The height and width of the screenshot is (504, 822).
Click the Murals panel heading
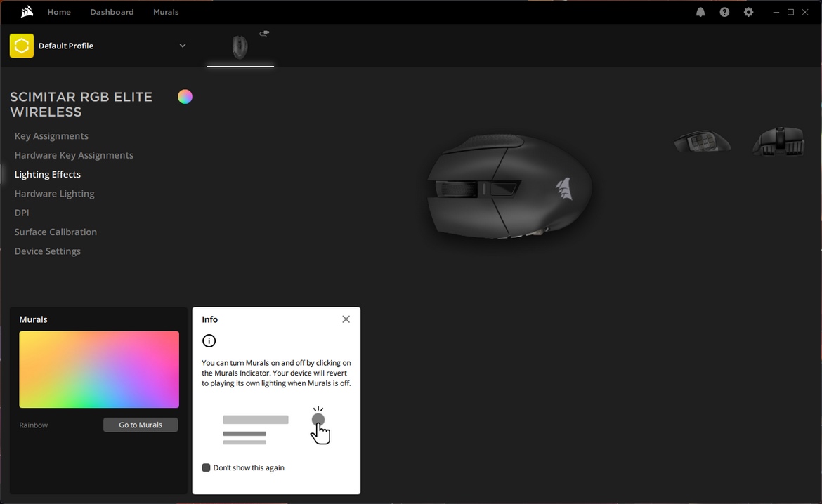(34, 319)
